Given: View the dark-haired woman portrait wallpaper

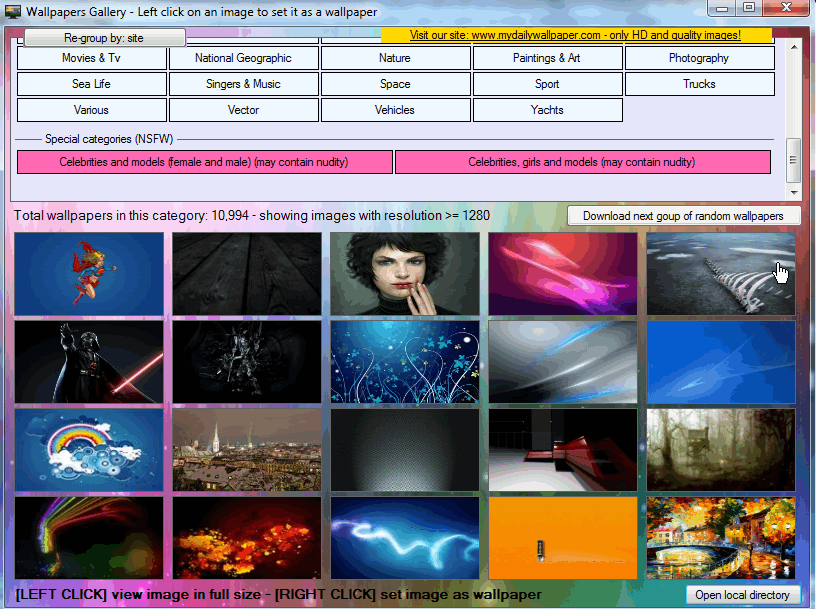Looking at the screenshot, I should pyautogui.click(x=405, y=274).
